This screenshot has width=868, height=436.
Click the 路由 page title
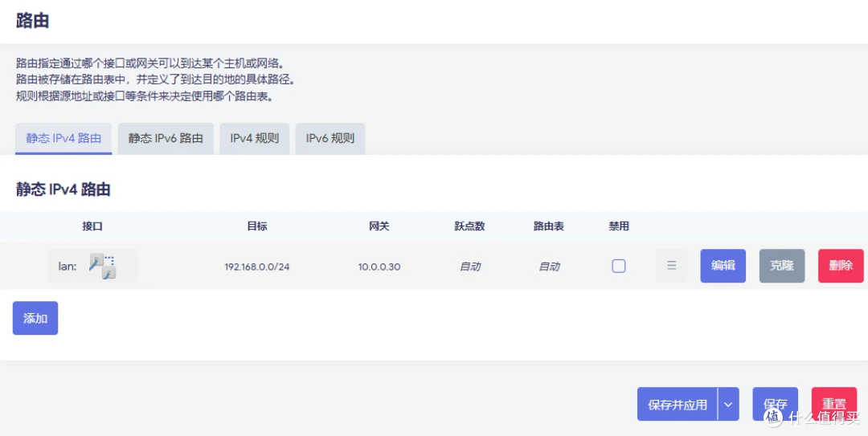click(x=33, y=20)
